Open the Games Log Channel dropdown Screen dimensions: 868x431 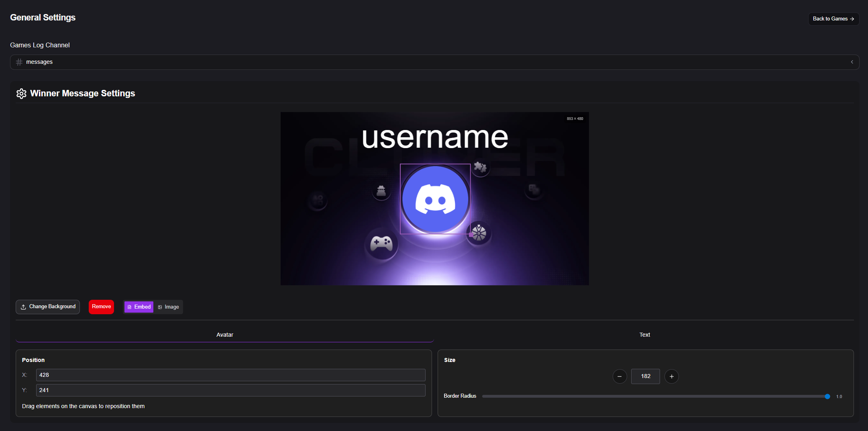434,62
